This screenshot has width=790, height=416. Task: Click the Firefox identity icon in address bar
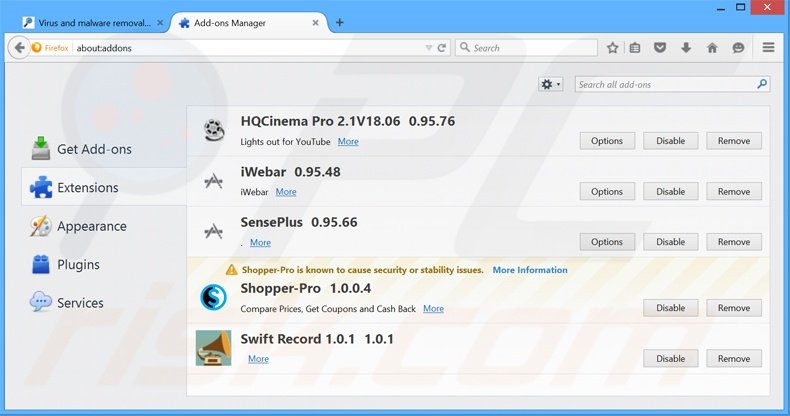36,48
